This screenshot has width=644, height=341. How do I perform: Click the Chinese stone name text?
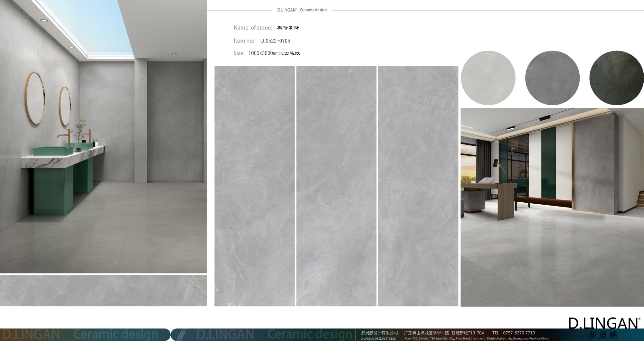pyautogui.click(x=288, y=28)
